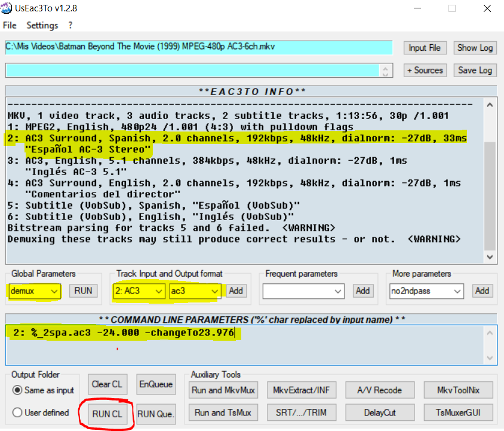
Task: Click 'Demuxing these tracks may still produce' warning line
Action: (x=234, y=239)
